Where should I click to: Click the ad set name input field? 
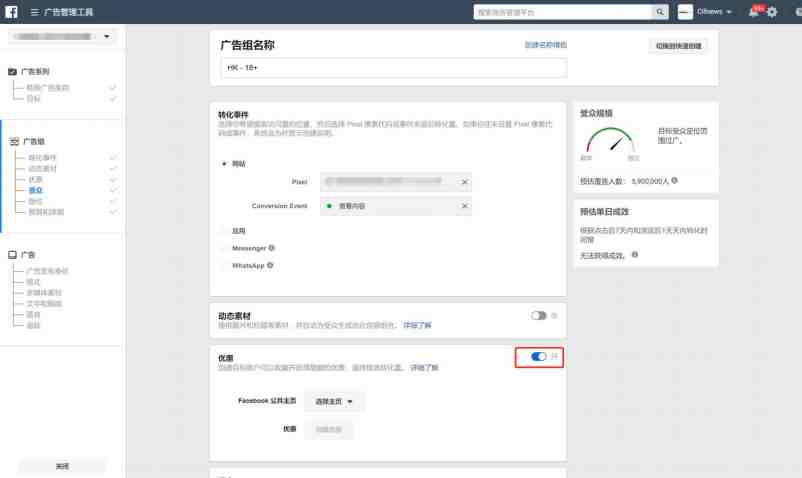click(x=393, y=67)
